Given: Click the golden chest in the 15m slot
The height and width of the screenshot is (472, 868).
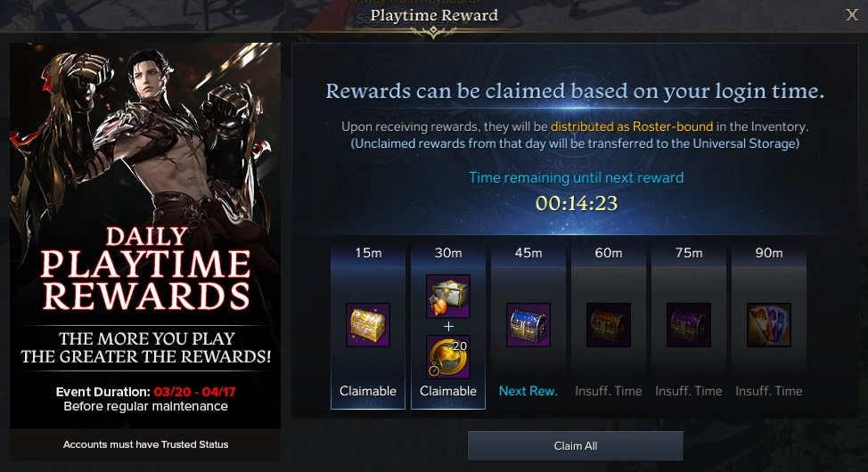Looking at the screenshot, I should point(368,325).
